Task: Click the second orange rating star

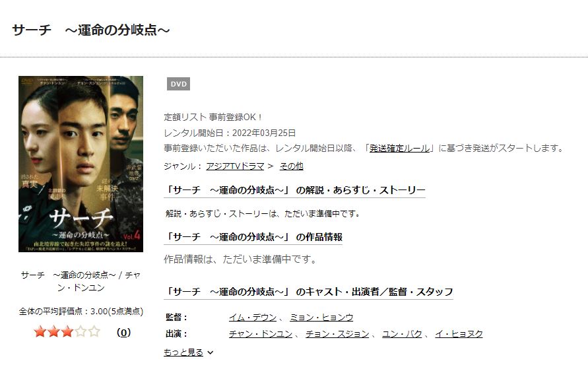Action: coord(53,331)
